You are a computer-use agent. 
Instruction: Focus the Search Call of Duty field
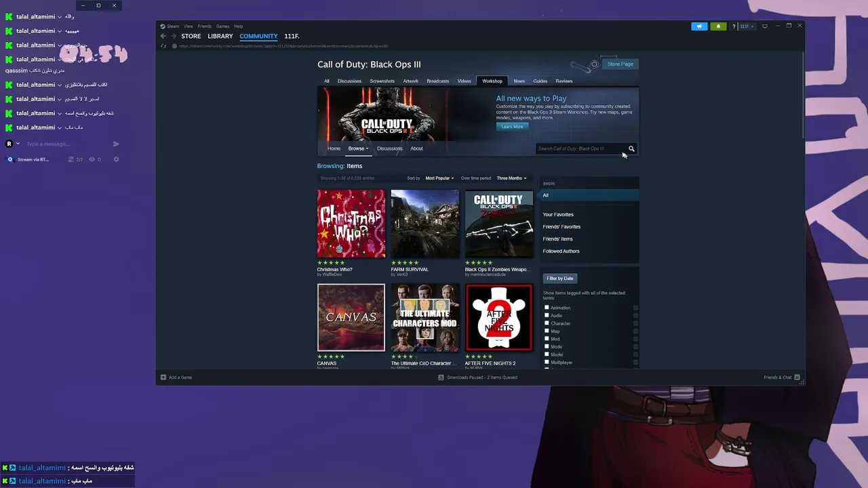[x=580, y=148]
